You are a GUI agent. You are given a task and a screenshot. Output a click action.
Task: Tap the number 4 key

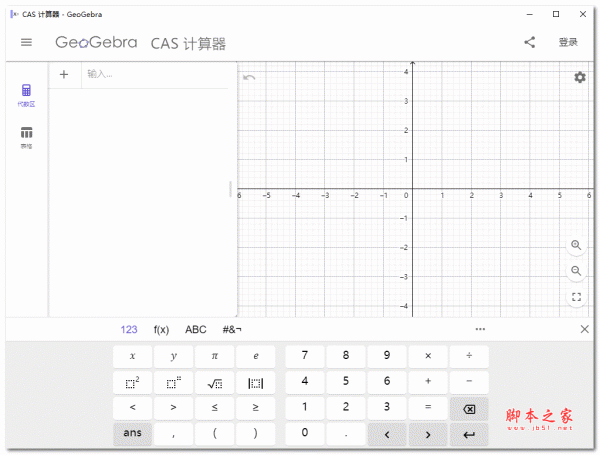click(305, 382)
